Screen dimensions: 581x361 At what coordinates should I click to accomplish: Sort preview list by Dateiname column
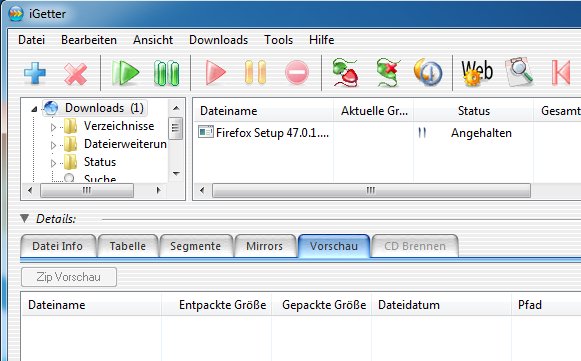pyautogui.click(x=92, y=305)
